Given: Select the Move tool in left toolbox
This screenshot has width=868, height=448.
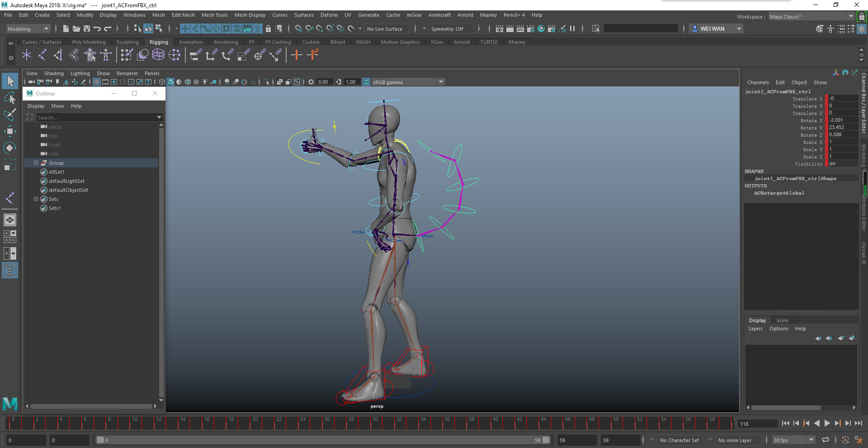Looking at the screenshot, I should (9, 132).
